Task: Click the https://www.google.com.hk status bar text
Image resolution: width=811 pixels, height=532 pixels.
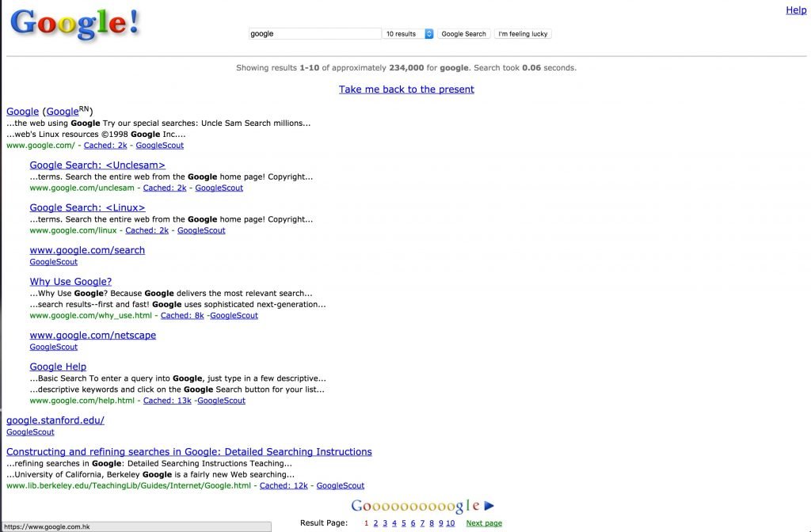Action: click(x=47, y=526)
